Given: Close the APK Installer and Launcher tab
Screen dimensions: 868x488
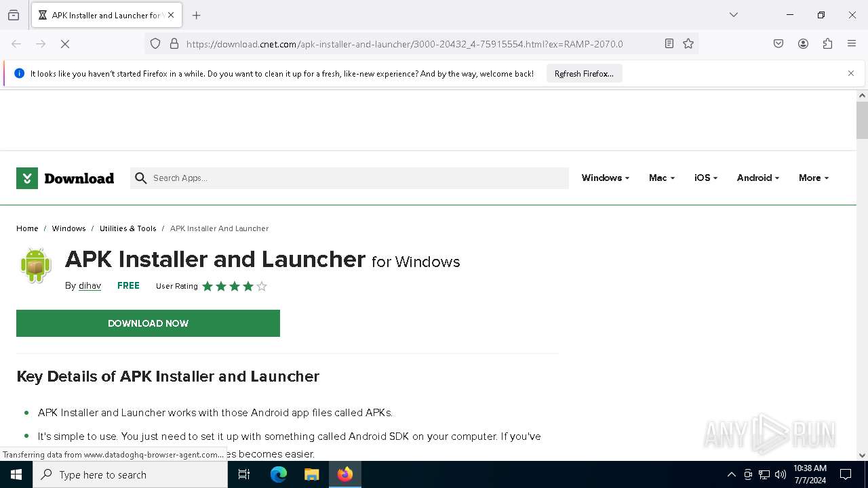Looking at the screenshot, I should pyautogui.click(x=171, y=15).
